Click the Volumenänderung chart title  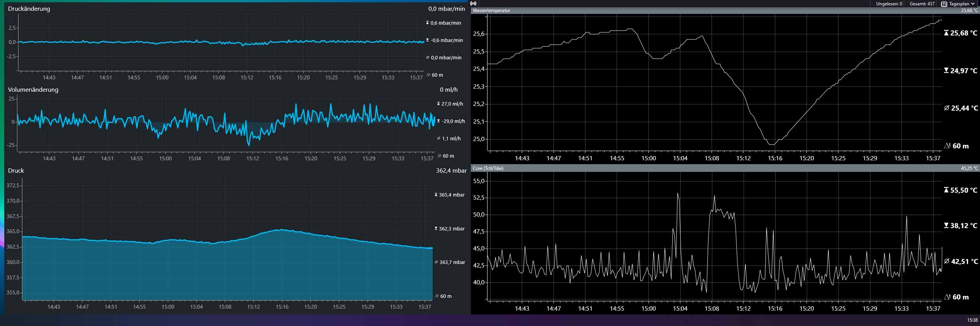tap(33, 89)
